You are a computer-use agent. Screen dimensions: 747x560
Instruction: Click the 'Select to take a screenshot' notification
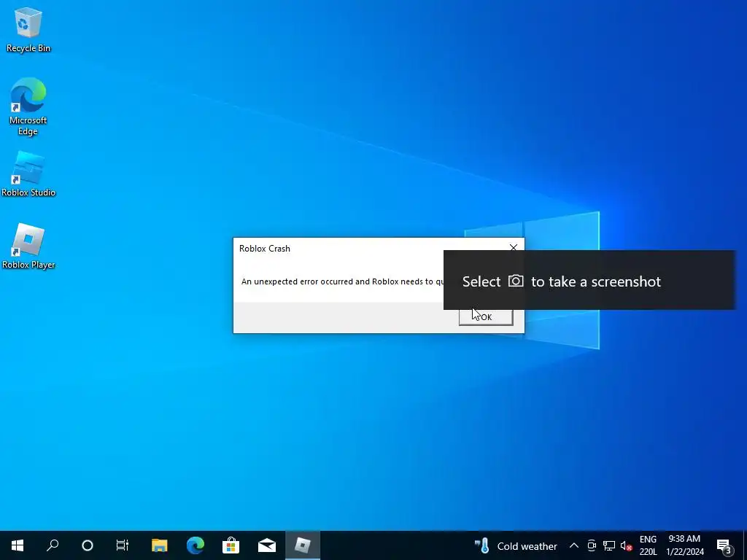[589, 281]
